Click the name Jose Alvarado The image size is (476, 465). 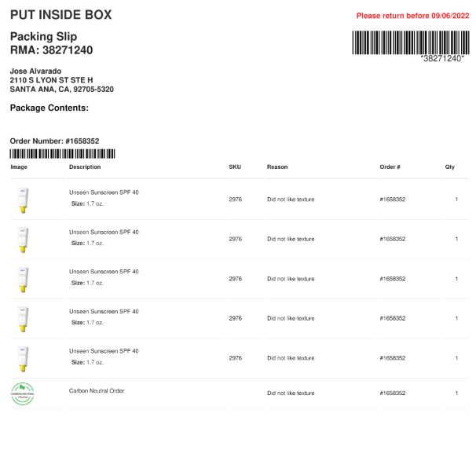pyautogui.click(x=35, y=71)
